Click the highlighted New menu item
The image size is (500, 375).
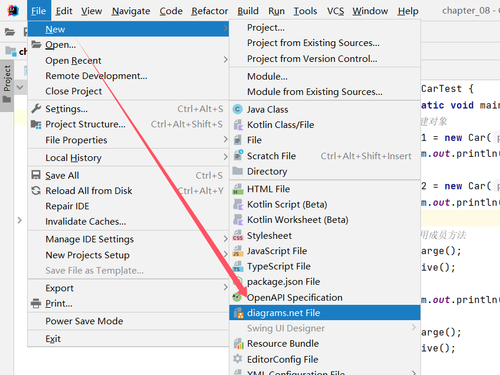pyautogui.click(x=128, y=29)
